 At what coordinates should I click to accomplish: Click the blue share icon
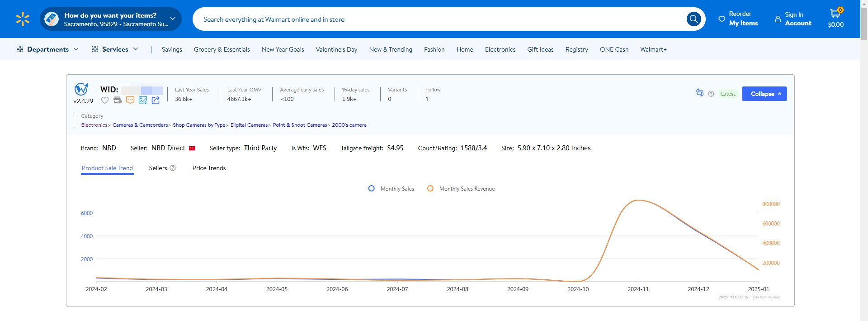coord(156,100)
